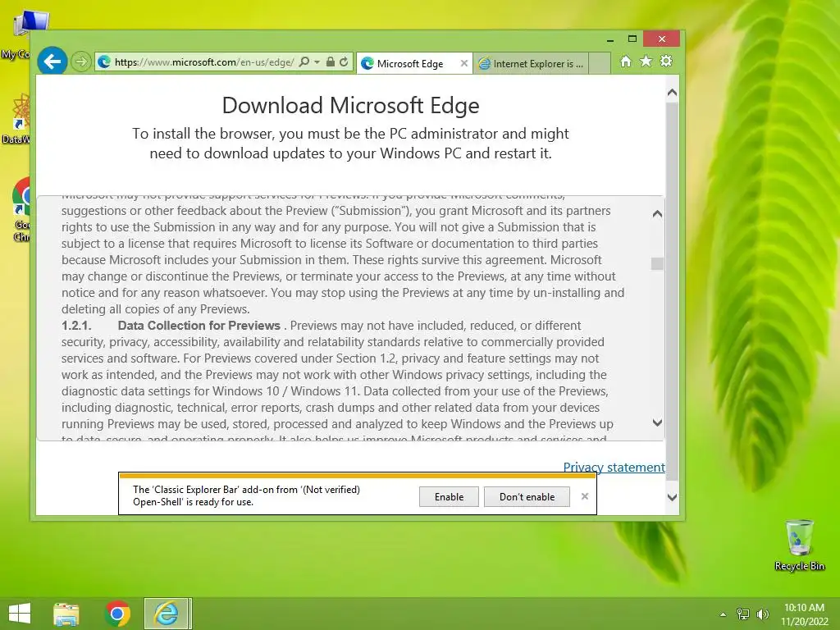
Task: Switch to the Internet Explorer is... tab
Action: point(531,64)
